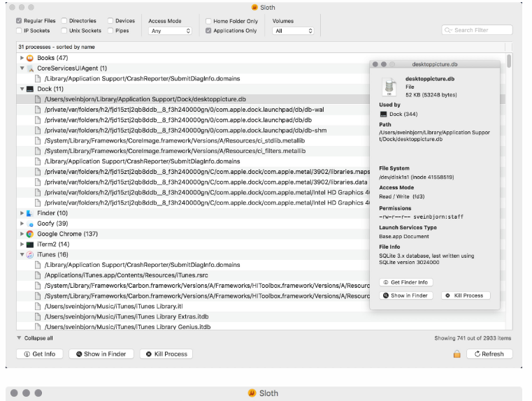
Task: Open the Volumes dropdown
Action: point(293,31)
